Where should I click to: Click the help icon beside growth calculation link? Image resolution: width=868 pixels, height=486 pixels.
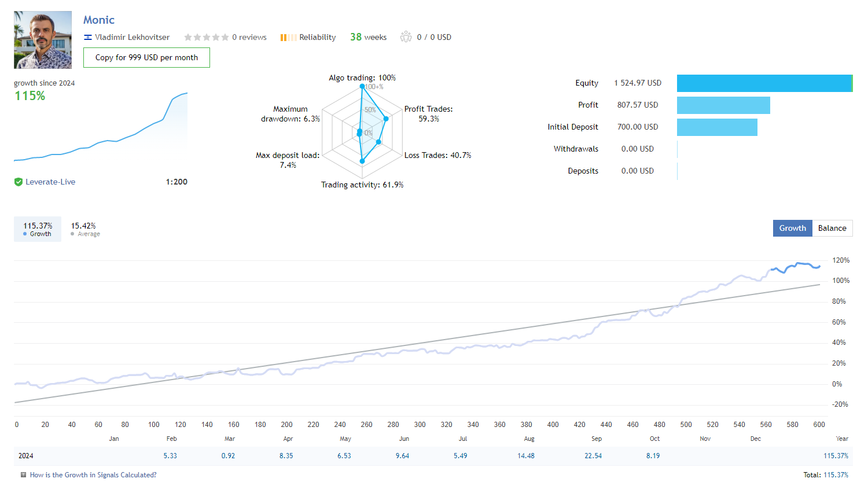coord(23,475)
